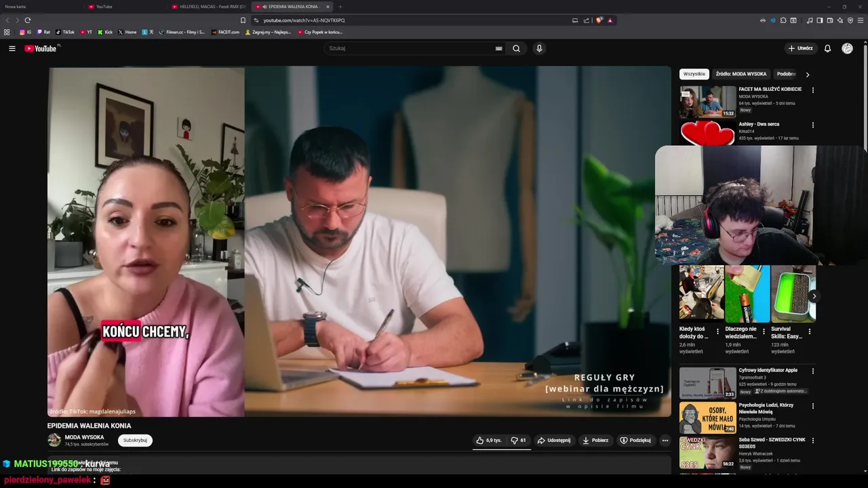Screen dimensions: 868x488
Task: Open Brave Shields lion icon
Action: pos(599,20)
